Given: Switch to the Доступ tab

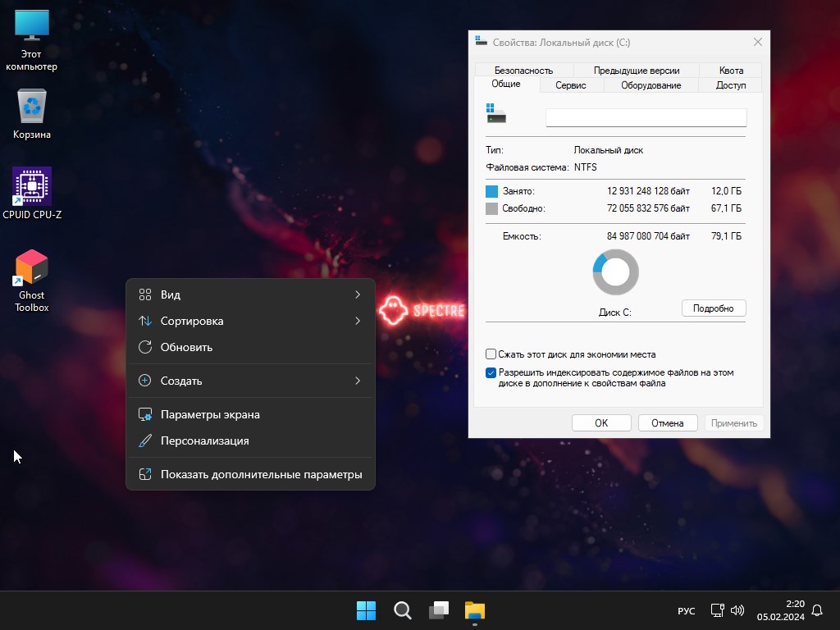Looking at the screenshot, I should (731, 85).
